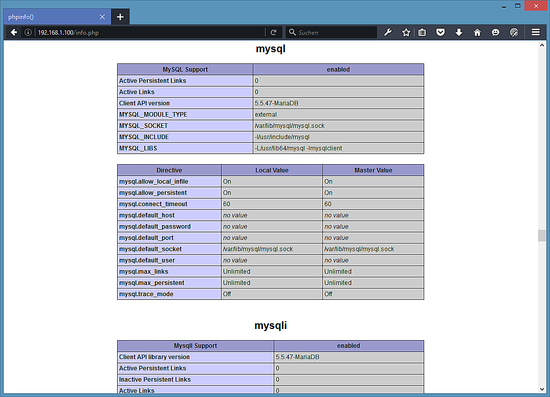Bookmark this page with the star icon
The height and width of the screenshot is (397, 550).
406,33
